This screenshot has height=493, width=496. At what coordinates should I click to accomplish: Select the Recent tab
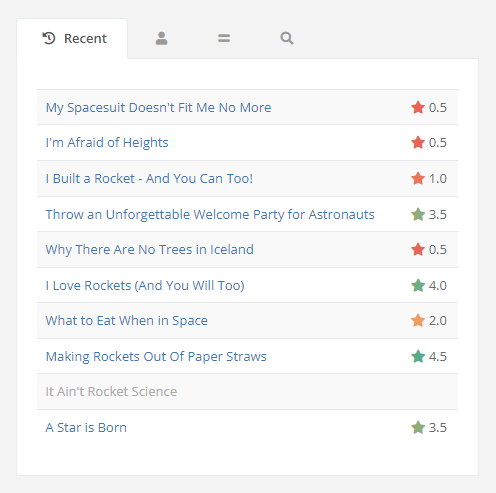coord(72,39)
